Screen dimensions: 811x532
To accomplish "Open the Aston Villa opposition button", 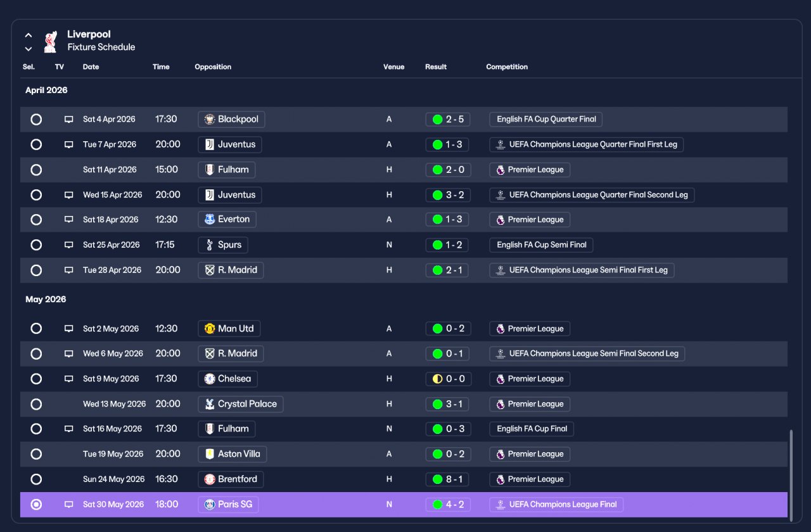I will 233,454.
